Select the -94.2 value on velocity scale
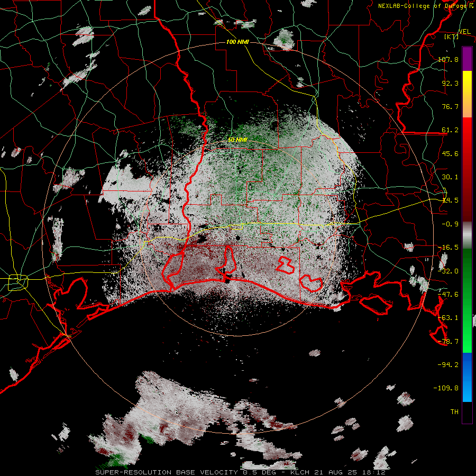Screen dimensions: 476x476 (448, 365)
